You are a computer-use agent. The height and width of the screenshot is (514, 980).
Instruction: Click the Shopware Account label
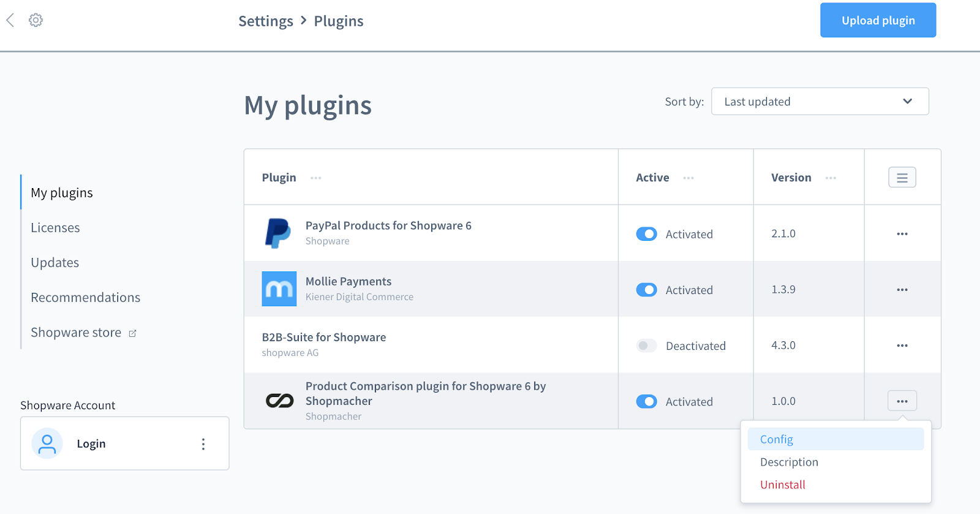point(68,406)
